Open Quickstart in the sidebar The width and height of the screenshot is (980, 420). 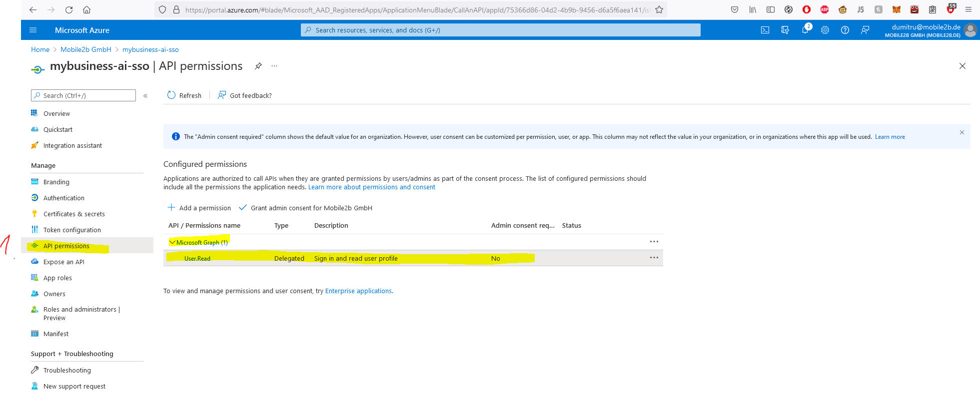pos(58,129)
